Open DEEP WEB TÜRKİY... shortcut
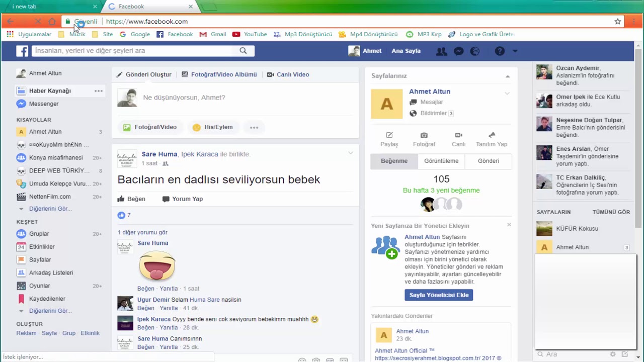The image size is (644, 362). [59, 170]
